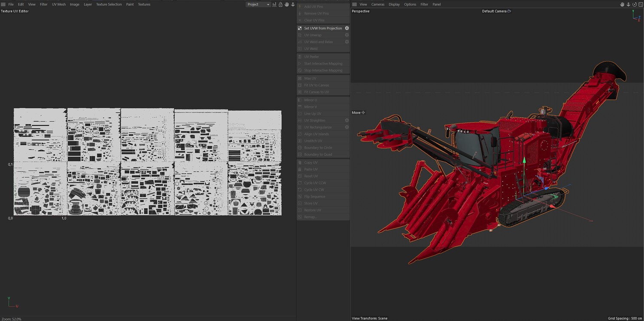This screenshot has width=644, height=321.
Task: Open the Texture UV Editor hamburger menu
Action: [x=3, y=4]
